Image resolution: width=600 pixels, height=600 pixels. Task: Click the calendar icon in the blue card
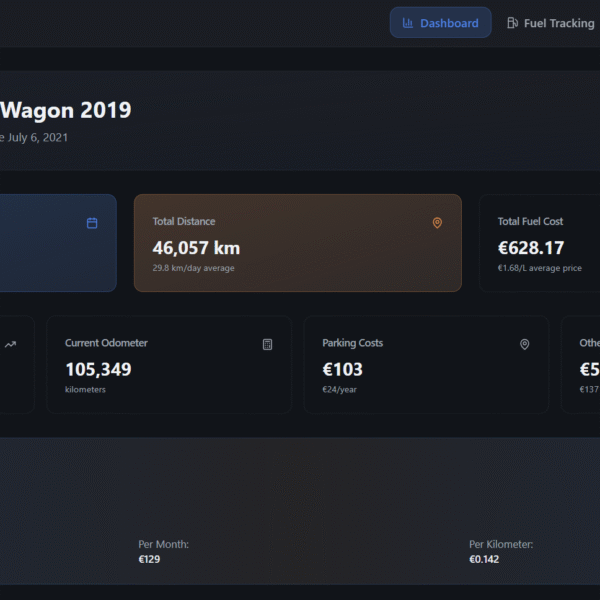(92, 223)
